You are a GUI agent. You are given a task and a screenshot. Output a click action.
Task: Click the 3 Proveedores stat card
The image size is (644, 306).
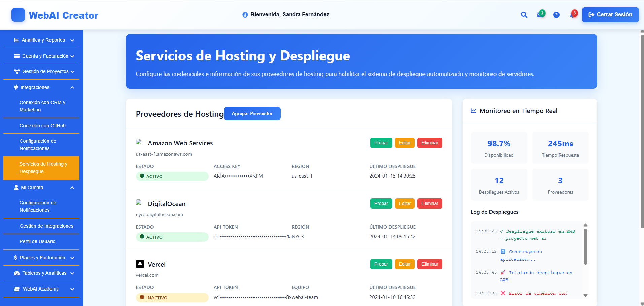click(x=560, y=185)
